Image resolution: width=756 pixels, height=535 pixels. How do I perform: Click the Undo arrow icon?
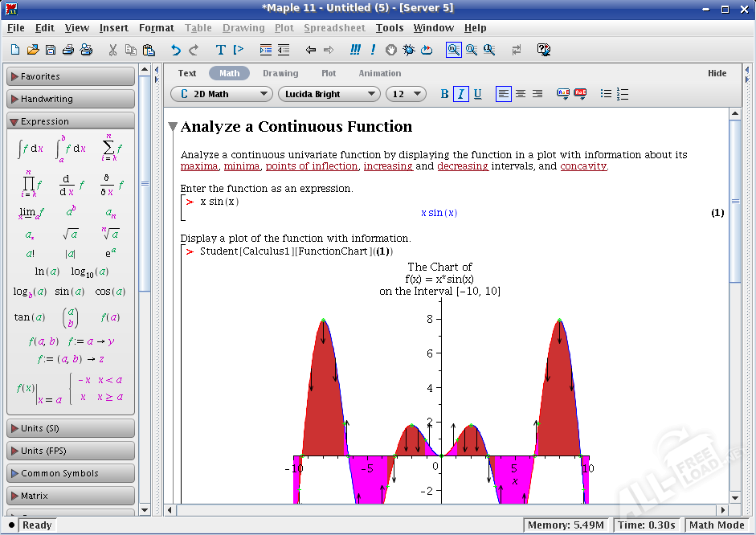click(x=176, y=50)
